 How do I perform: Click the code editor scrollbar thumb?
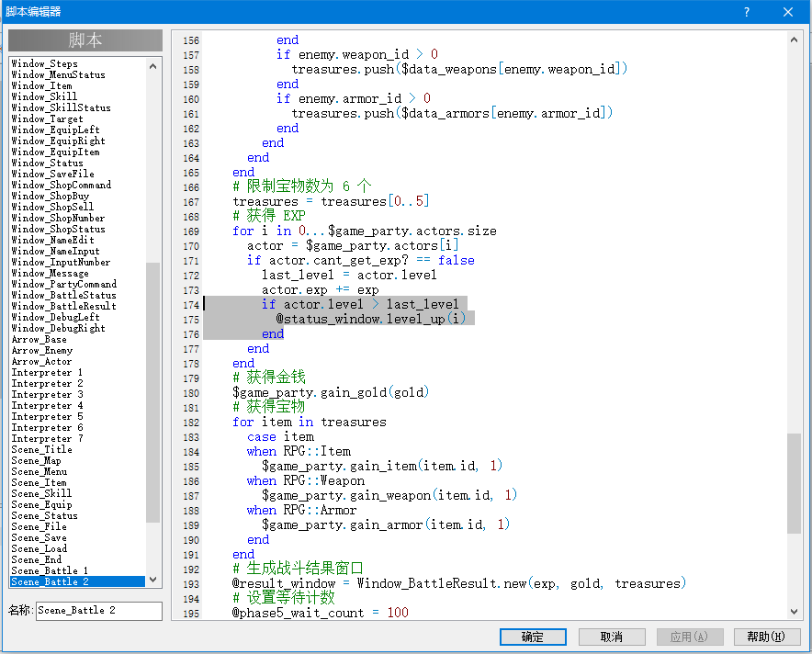794,484
